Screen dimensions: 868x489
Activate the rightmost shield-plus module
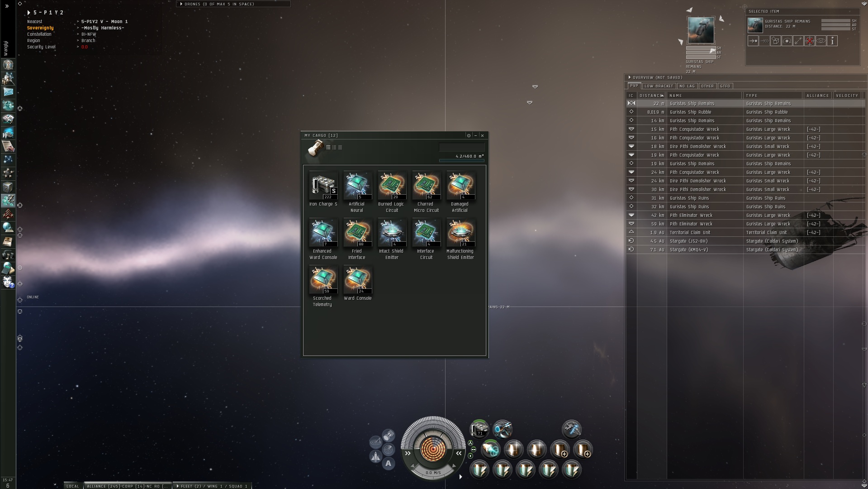click(x=583, y=449)
